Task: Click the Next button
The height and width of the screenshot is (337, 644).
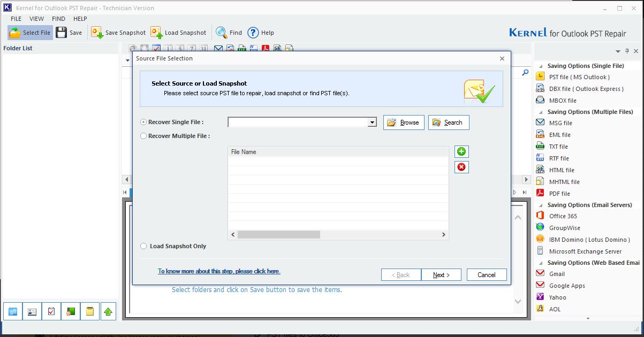Action: [x=441, y=275]
